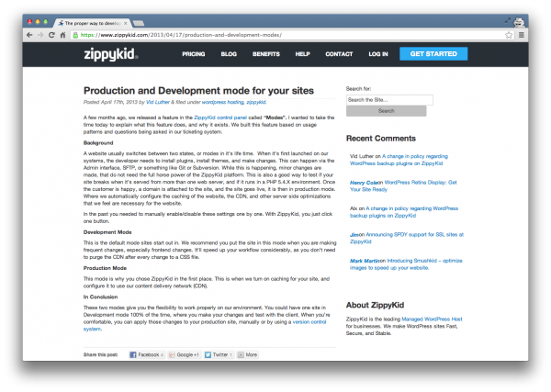Click LOG IN in the navigation
Screen dimensions: 551x392
pyautogui.click(x=378, y=54)
